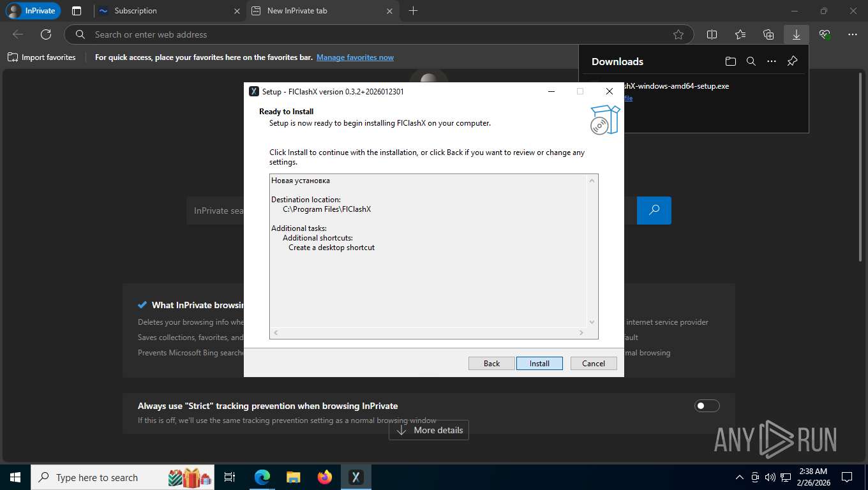
Task: Go Back in the setup wizard
Action: pos(491,363)
